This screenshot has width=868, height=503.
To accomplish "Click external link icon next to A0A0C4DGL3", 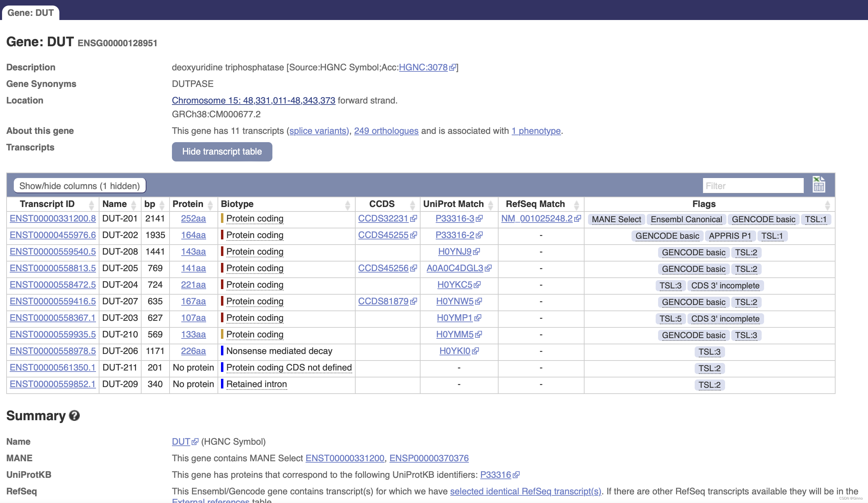I will point(488,268).
